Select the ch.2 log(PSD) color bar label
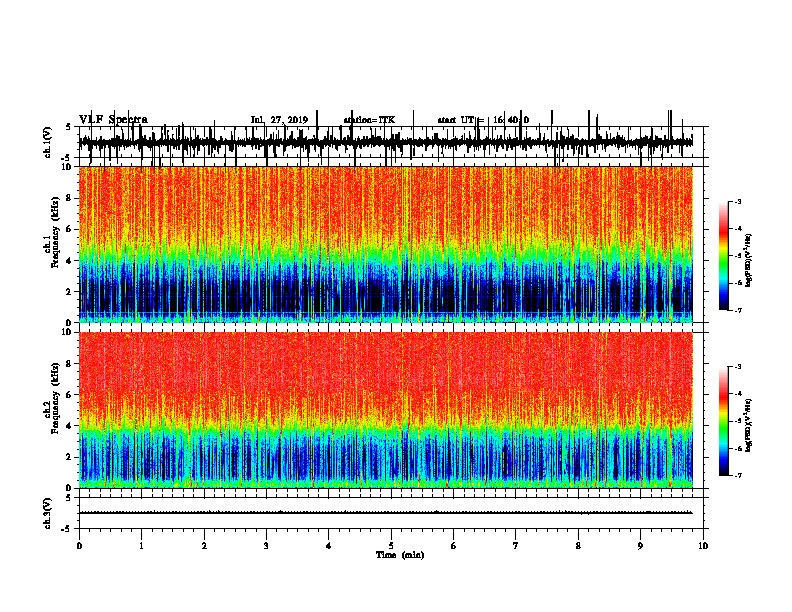This screenshot has height=612, width=792. pyautogui.click(x=748, y=425)
